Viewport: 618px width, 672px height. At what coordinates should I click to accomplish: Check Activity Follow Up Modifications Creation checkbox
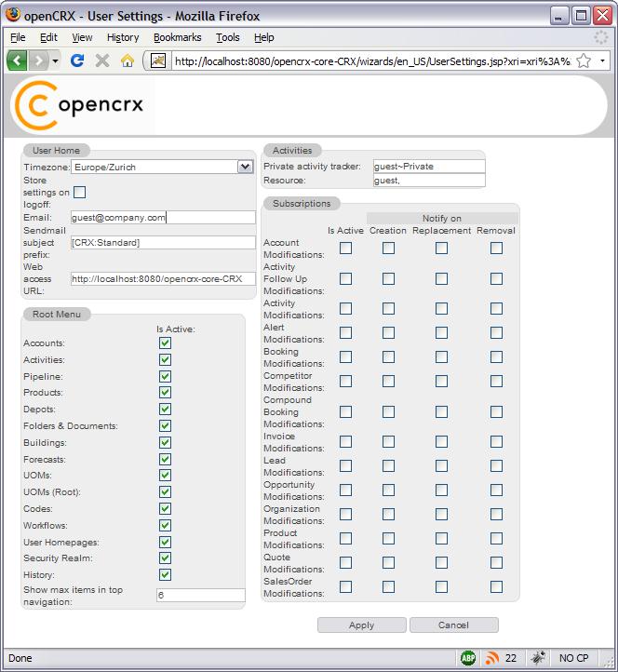(388, 278)
